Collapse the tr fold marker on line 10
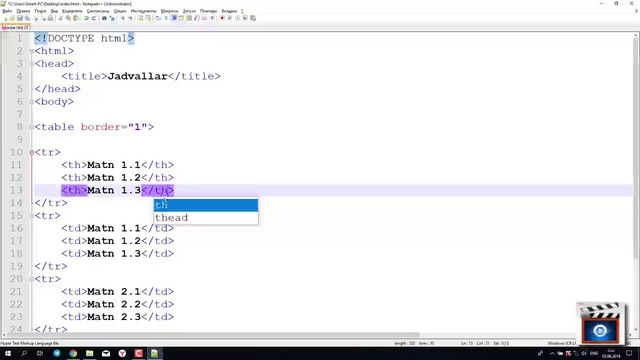The width and height of the screenshot is (640, 360). point(32,153)
